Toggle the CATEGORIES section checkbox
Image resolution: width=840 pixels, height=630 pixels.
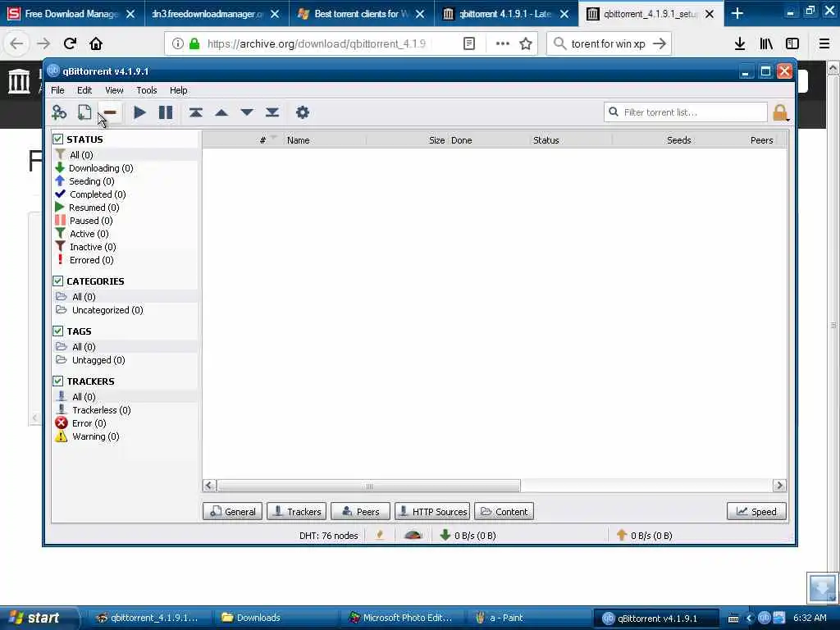[x=58, y=281]
